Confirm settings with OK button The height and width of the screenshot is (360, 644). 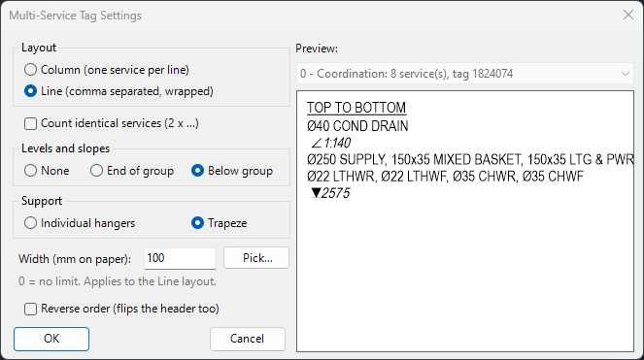point(51,339)
